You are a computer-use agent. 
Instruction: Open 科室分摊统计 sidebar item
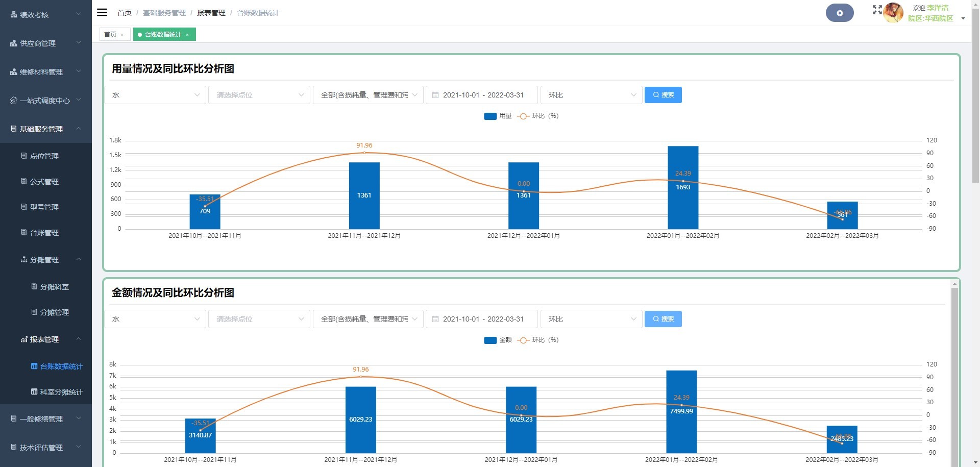(46, 391)
